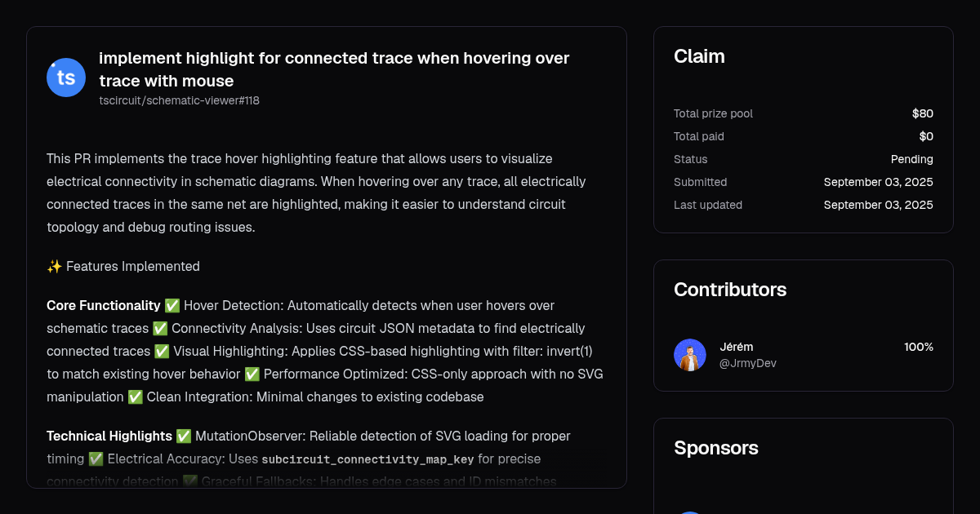Screen dimensions: 980x514
Task: Click the checkmark icon before Connectivity Analysis
Action: tap(160, 328)
